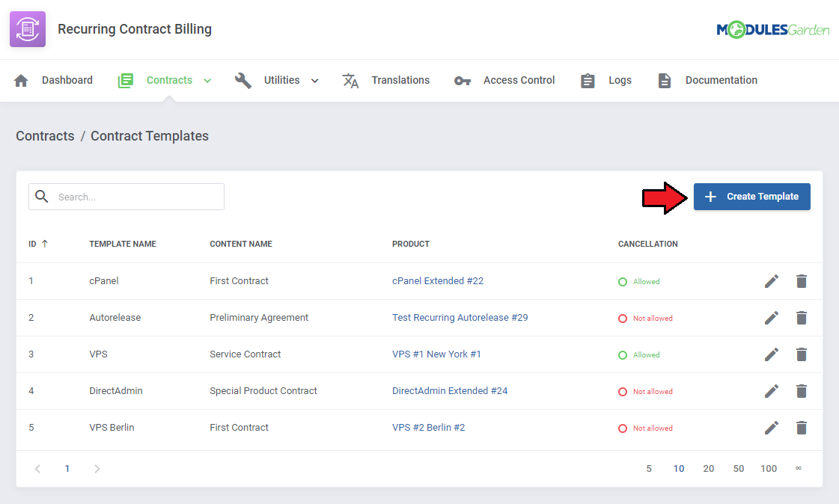Click the Allowed status in cPanel row
Viewport: 839px width, 504px height.
tap(639, 282)
